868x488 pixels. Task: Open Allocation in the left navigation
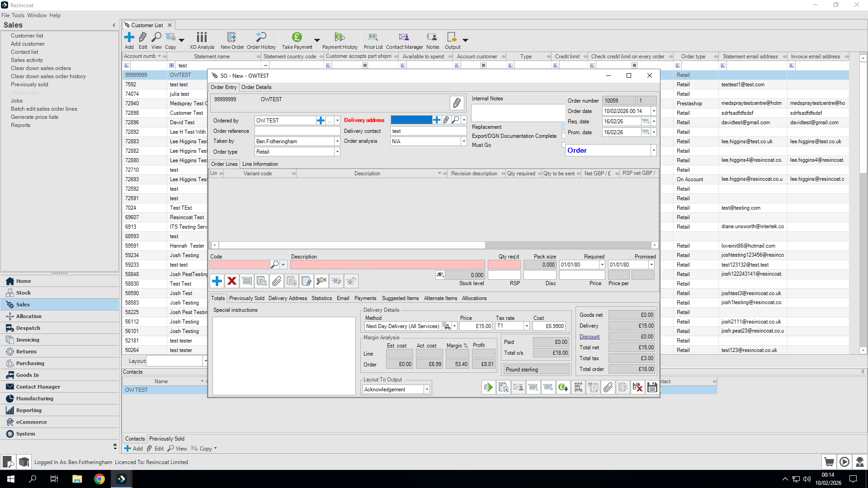click(28, 316)
